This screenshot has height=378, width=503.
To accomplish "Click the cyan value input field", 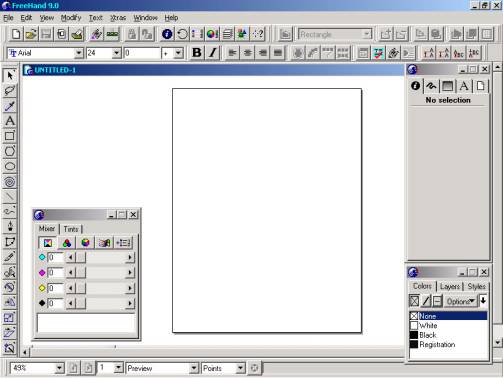I will pyautogui.click(x=56, y=257).
